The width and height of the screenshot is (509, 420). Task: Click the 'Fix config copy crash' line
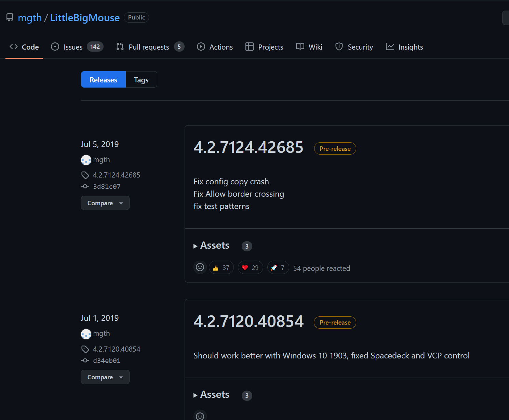231,182
